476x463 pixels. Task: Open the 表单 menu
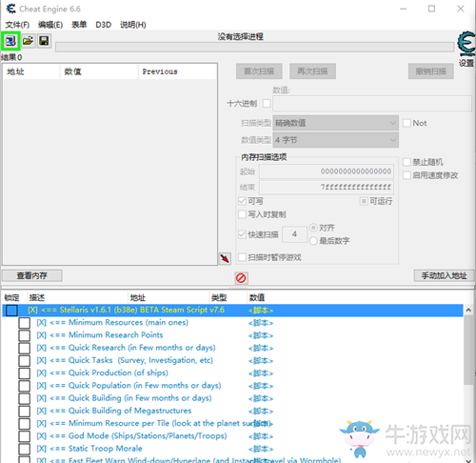click(79, 25)
